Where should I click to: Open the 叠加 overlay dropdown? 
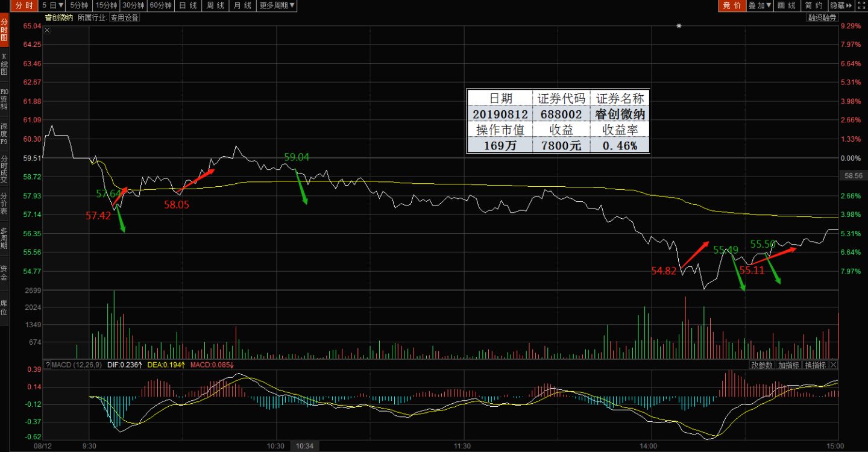(x=759, y=5)
